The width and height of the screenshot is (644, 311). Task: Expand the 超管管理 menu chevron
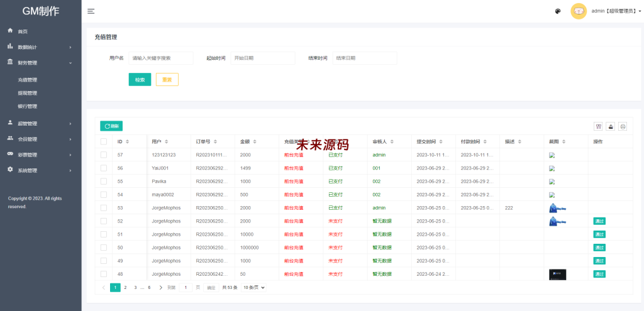[x=70, y=124]
